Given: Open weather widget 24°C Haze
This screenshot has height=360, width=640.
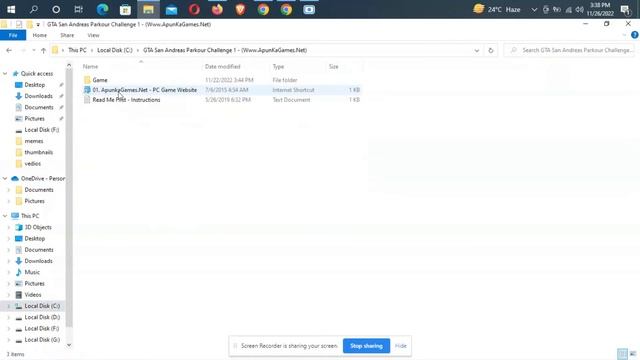Looking at the screenshot, I should click(497, 9).
